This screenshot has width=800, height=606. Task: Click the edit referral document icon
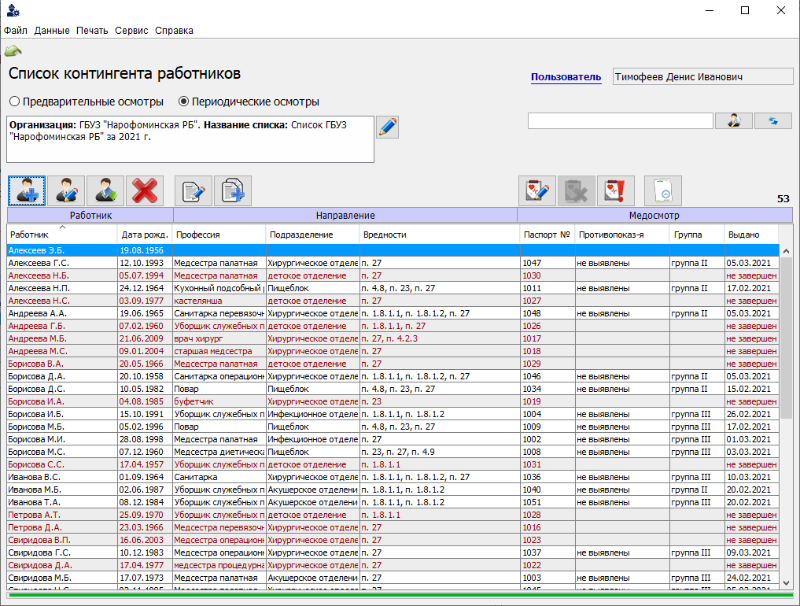(194, 190)
